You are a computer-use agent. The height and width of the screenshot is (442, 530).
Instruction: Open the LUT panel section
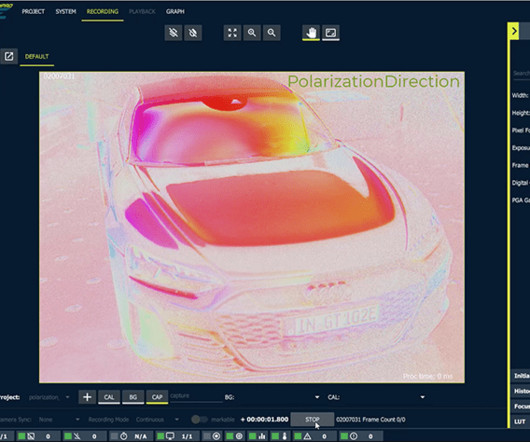click(520, 421)
